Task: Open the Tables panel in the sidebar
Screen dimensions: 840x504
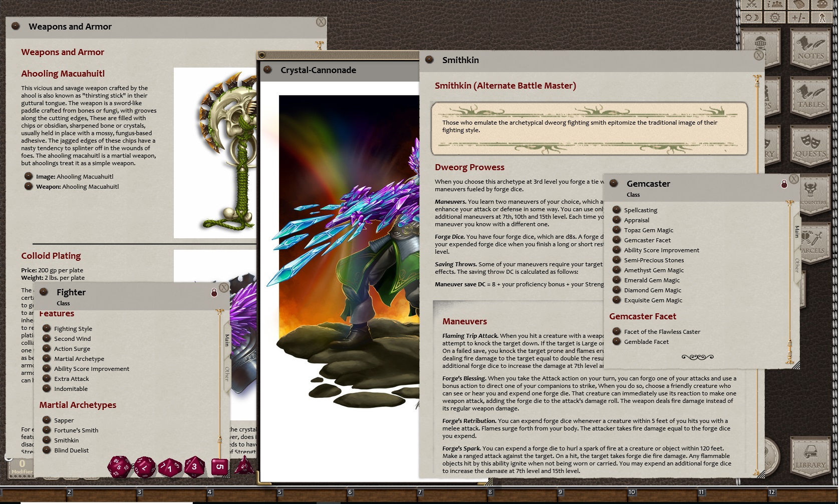Action: click(x=810, y=98)
